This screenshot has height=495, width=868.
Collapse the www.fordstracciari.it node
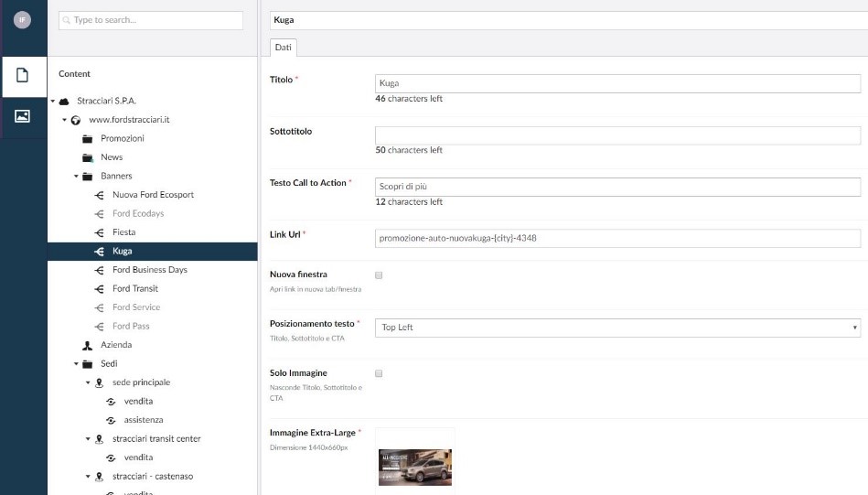coord(64,120)
